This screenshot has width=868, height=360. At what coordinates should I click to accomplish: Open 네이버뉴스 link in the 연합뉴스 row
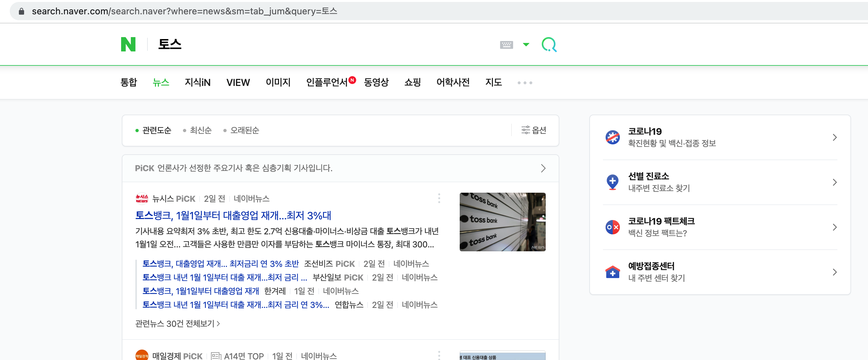[419, 305]
